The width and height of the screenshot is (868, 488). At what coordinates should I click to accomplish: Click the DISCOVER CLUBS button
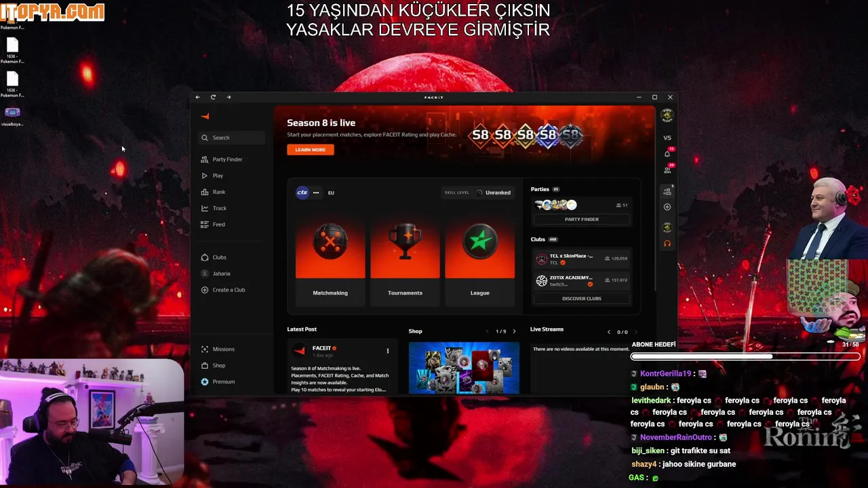click(x=582, y=298)
